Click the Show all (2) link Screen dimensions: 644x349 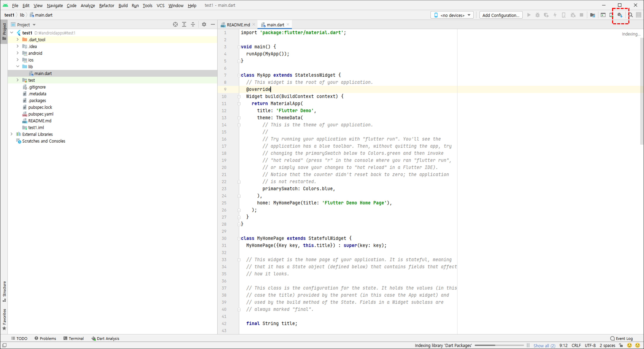[544, 345]
